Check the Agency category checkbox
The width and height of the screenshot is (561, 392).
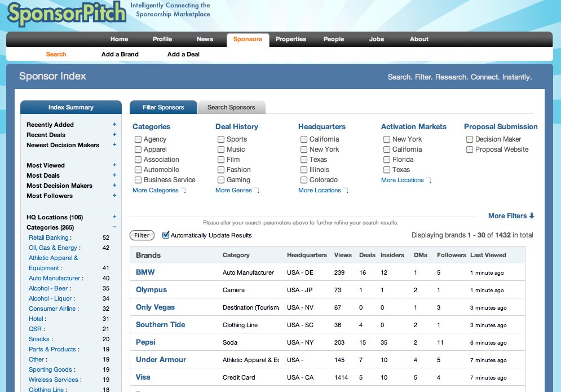click(x=138, y=139)
